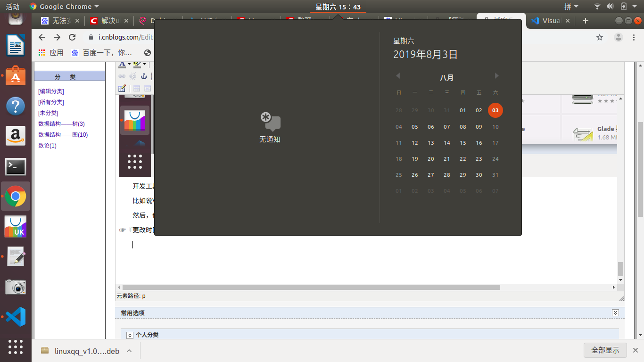This screenshot has height=362, width=644.
Task: Open the font color dropdown arrow
Action: point(129,65)
